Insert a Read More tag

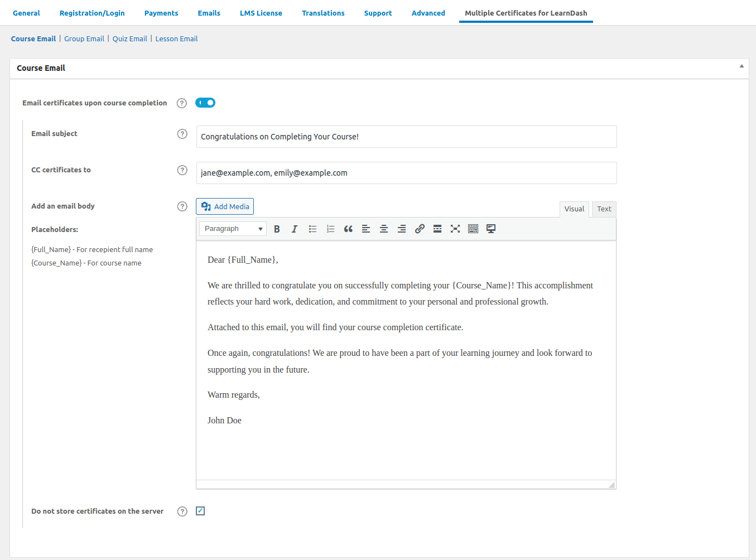437,229
